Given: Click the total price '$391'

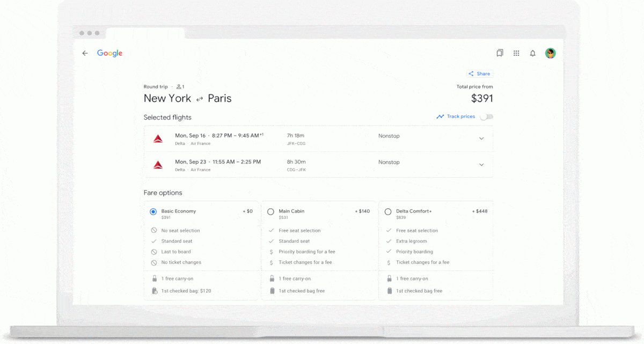Looking at the screenshot, I should [x=482, y=99].
